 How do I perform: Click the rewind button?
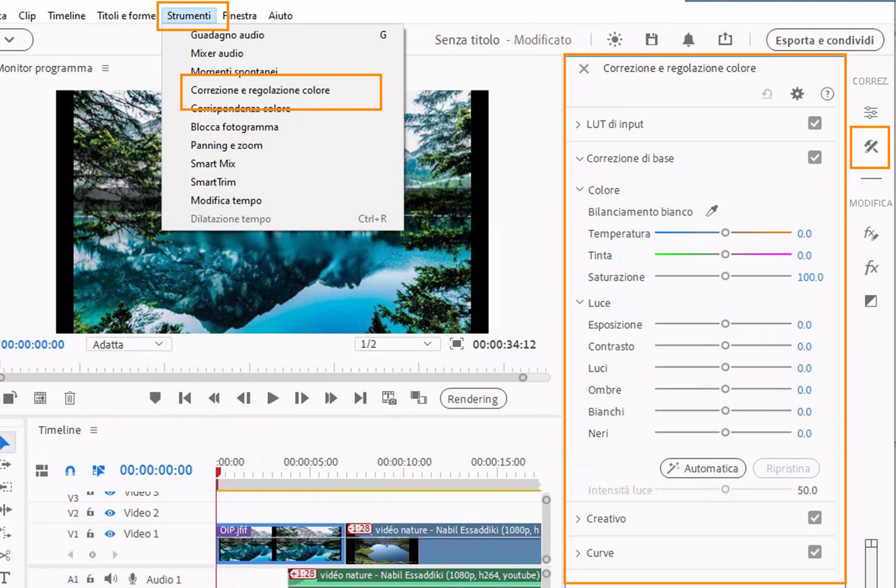point(214,398)
